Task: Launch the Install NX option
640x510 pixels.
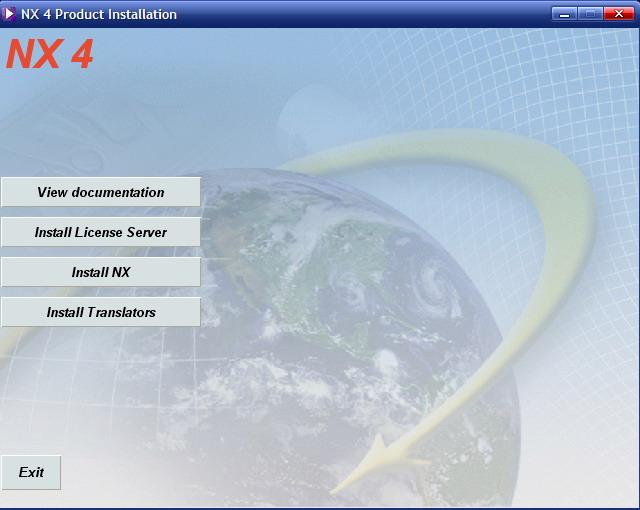Action: pyautogui.click(x=101, y=272)
